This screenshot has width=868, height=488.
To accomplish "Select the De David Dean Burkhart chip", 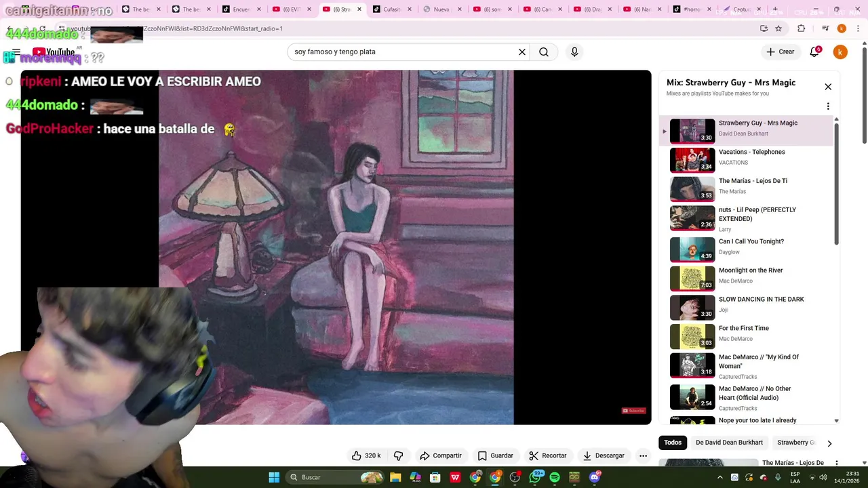I will (729, 443).
